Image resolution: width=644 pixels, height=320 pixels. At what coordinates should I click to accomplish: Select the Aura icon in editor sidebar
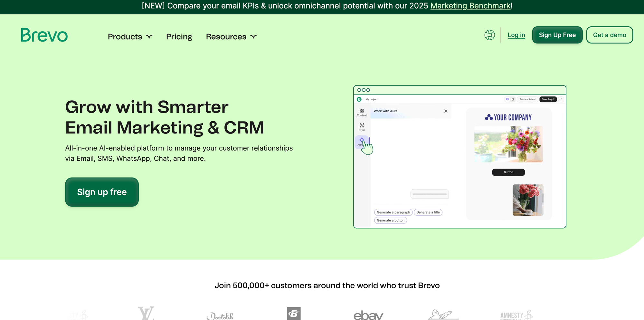point(361,142)
